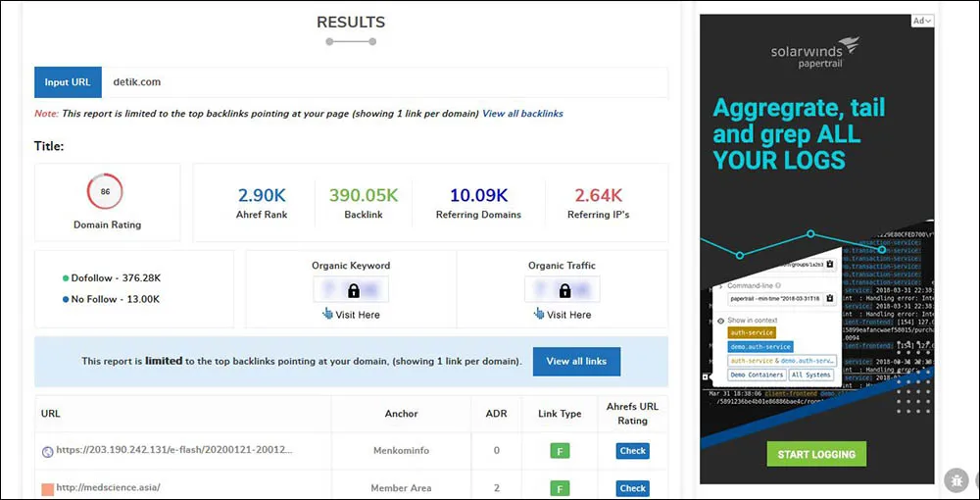Click the SolarWinds Papertrail logo in ad
Viewport: 980px width, 500px height.
pos(815,53)
